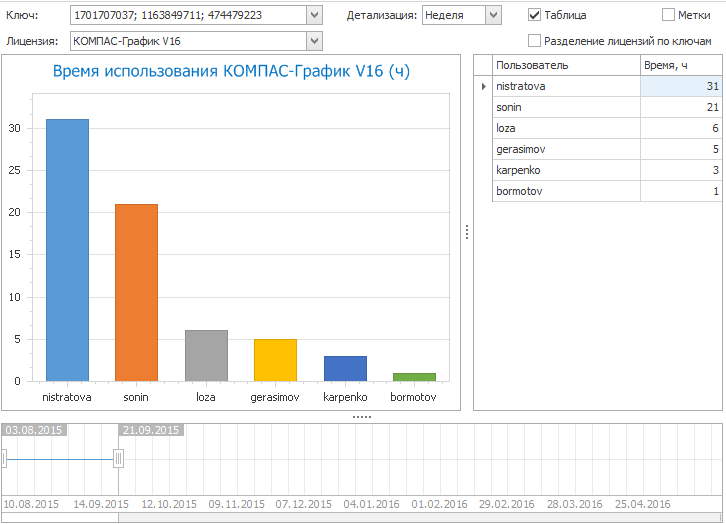Click the blue nistratova bar
The image size is (726, 524).
click(x=67, y=250)
